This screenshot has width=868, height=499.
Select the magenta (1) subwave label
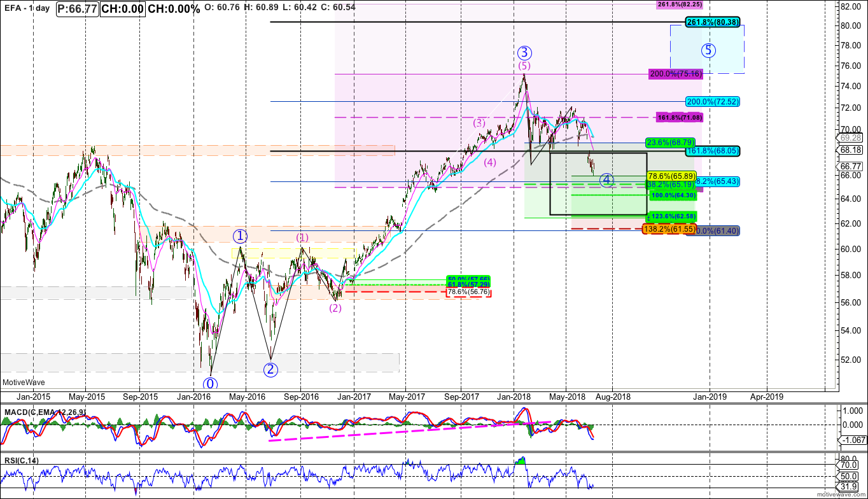pyautogui.click(x=302, y=237)
